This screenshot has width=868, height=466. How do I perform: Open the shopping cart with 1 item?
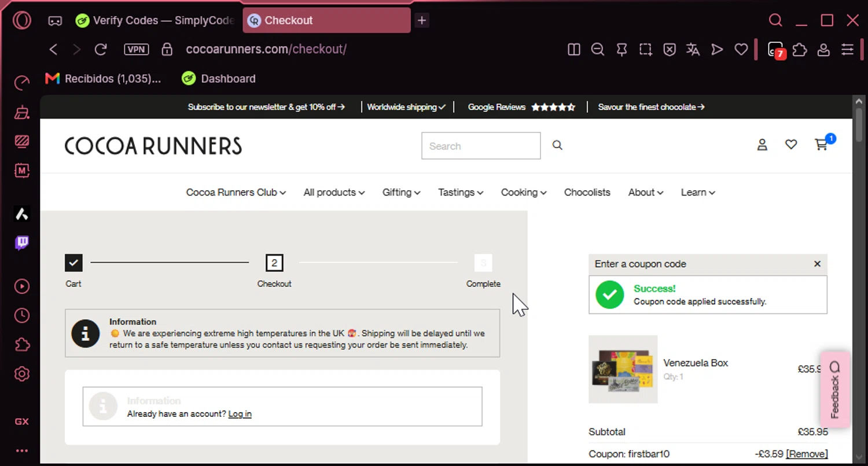[x=824, y=143]
